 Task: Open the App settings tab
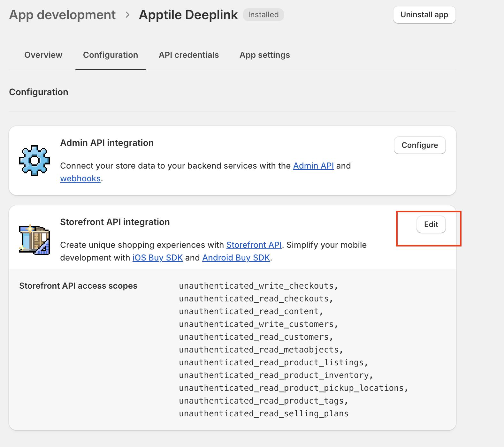tap(264, 55)
